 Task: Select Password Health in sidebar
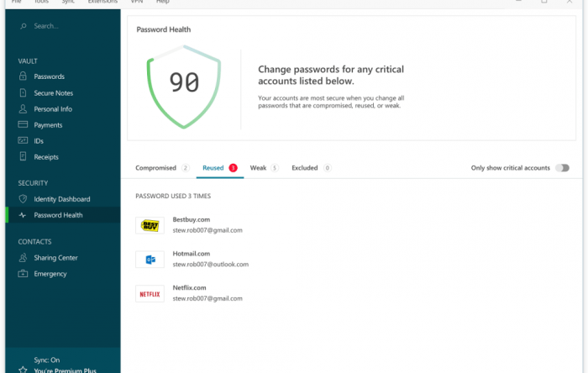coord(63,215)
